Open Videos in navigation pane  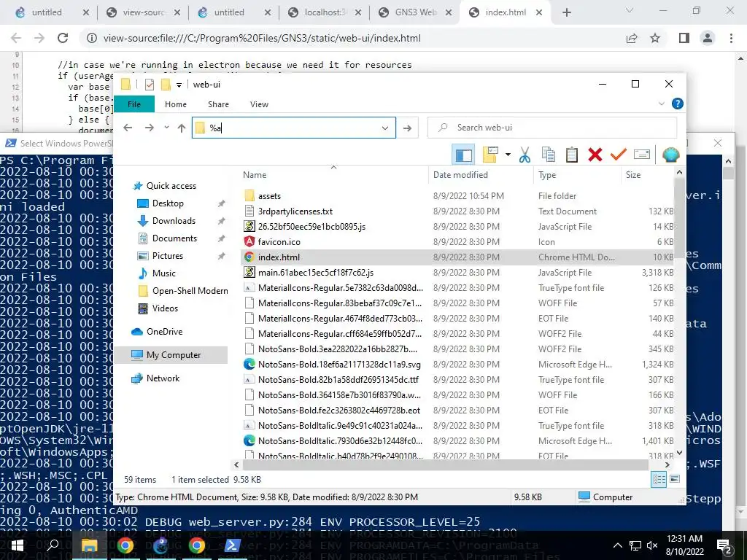point(165,308)
